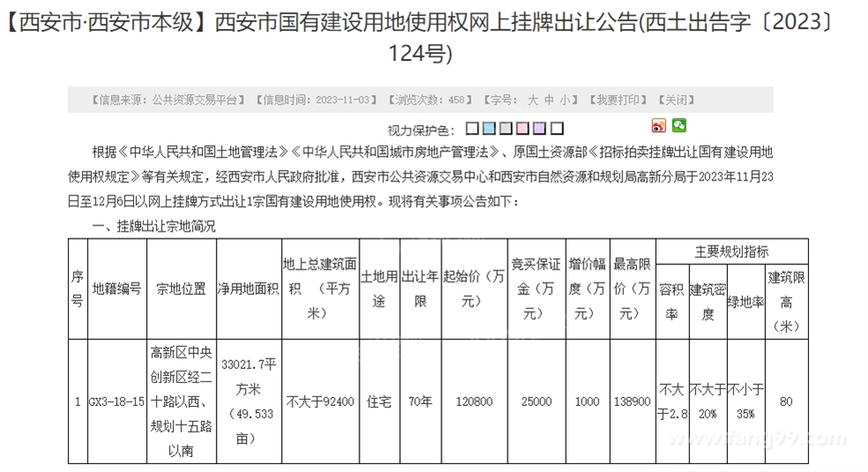Click the 住宅 land use cell

(x=379, y=402)
